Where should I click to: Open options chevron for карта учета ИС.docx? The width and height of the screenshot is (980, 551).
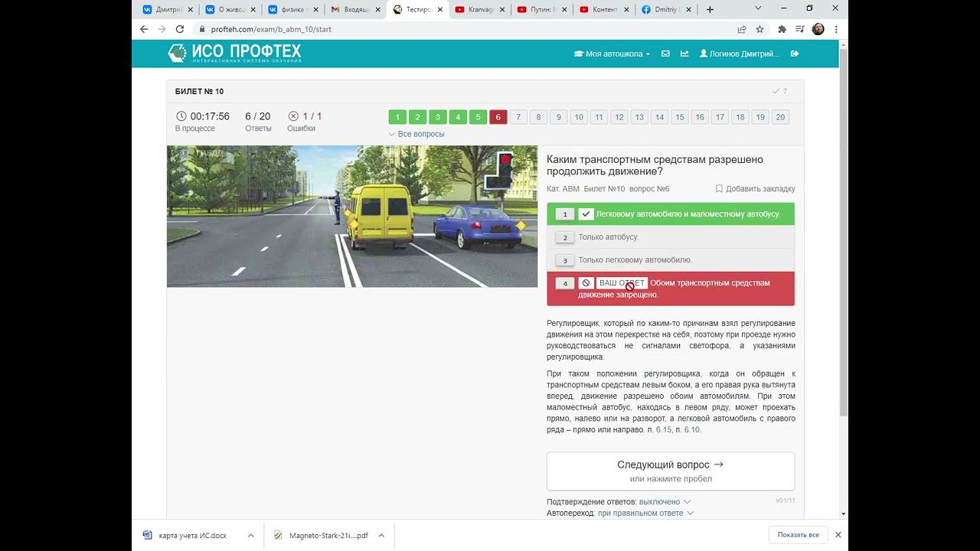(x=250, y=536)
